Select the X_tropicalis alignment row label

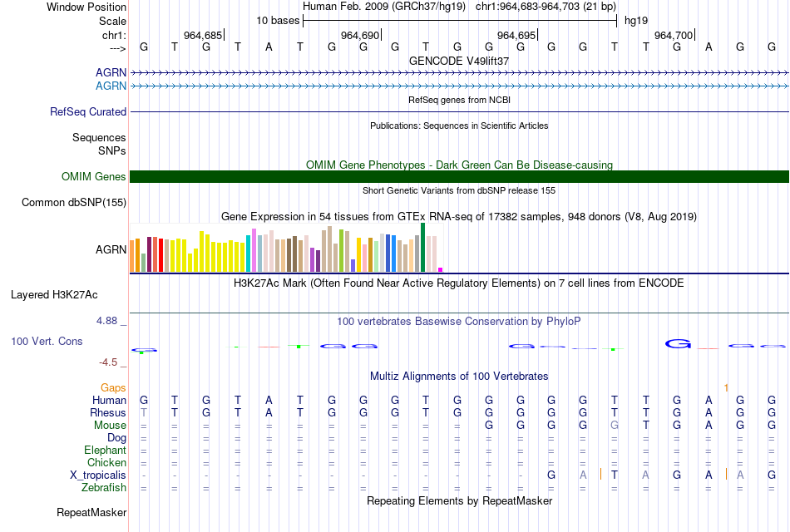[98, 475]
